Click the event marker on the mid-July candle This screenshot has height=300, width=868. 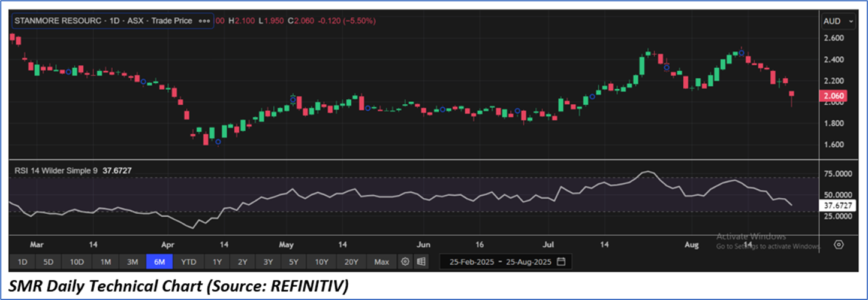click(592, 96)
